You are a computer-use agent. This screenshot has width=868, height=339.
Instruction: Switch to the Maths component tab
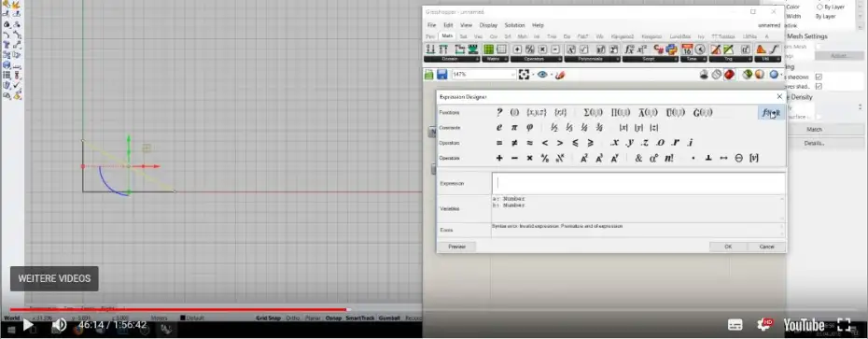(447, 36)
